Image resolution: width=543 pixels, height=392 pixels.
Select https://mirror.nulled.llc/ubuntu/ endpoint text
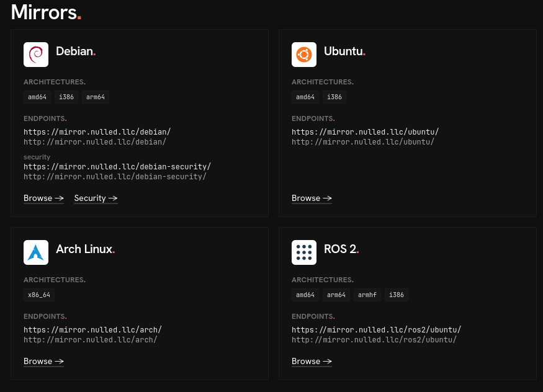pos(366,132)
